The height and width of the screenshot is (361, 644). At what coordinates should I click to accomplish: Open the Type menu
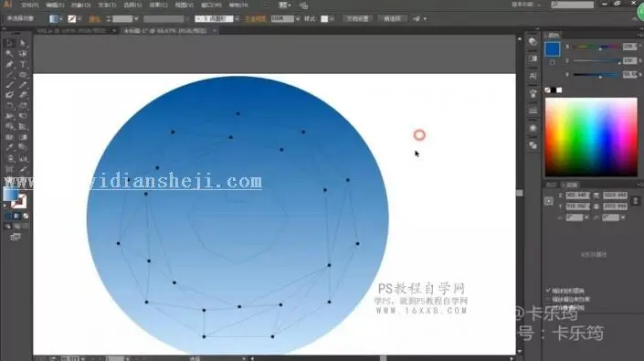pyautogui.click(x=107, y=5)
